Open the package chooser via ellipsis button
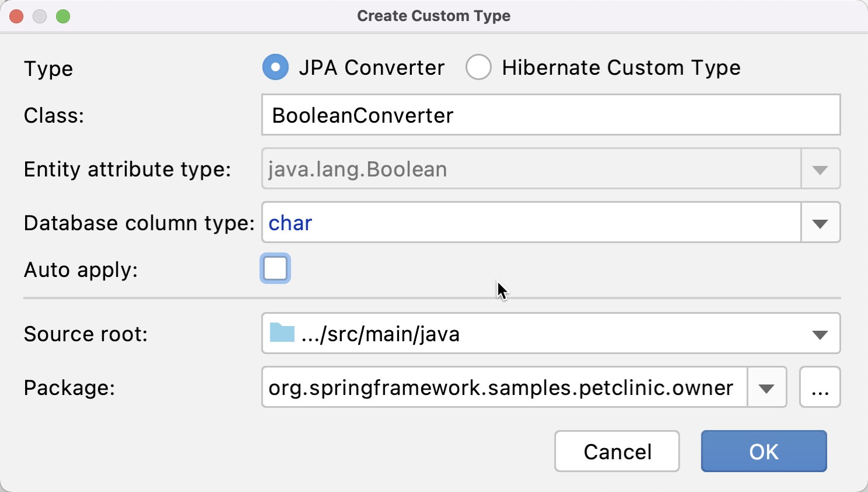This screenshot has height=492, width=868. (x=820, y=387)
